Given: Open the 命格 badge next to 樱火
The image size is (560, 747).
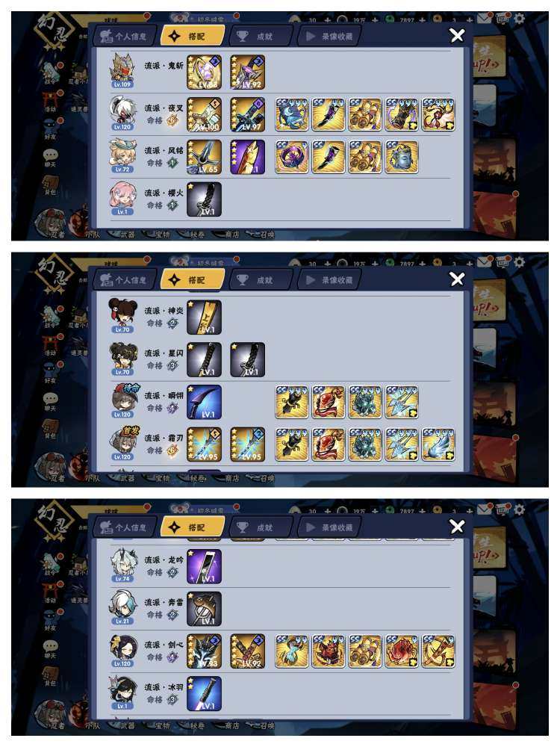Looking at the screenshot, I should [x=172, y=205].
